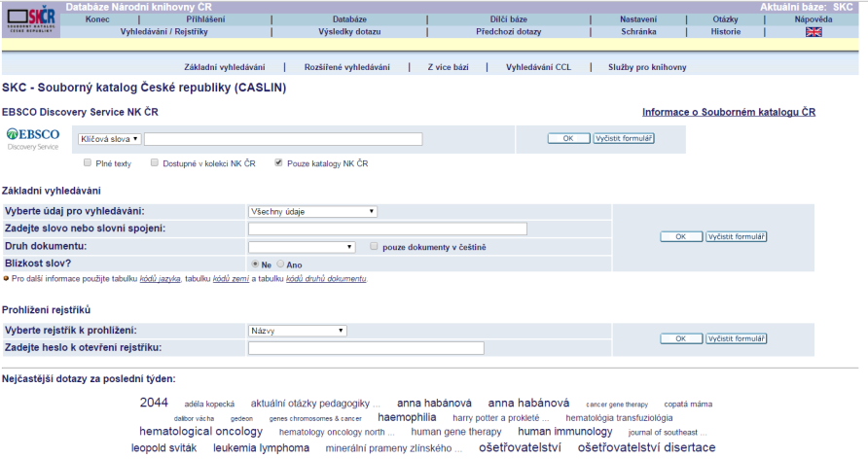Open the Konec menu item
The width and height of the screenshot is (868, 459).
97,19
